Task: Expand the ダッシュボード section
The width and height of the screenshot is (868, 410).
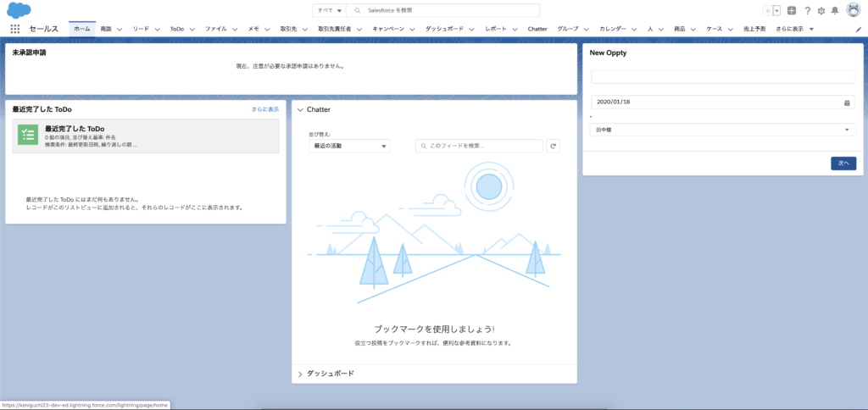Action: click(x=301, y=374)
